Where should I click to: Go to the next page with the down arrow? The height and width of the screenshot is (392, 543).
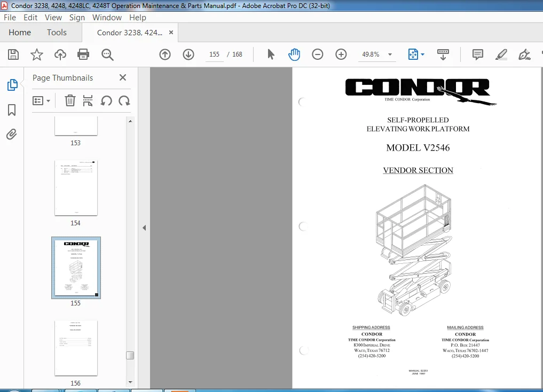click(x=188, y=54)
